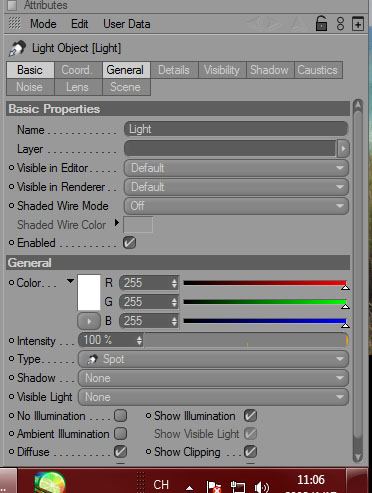The height and width of the screenshot is (493, 372).
Task: Toggle the Show Illumination checkbox
Action: (250, 416)
